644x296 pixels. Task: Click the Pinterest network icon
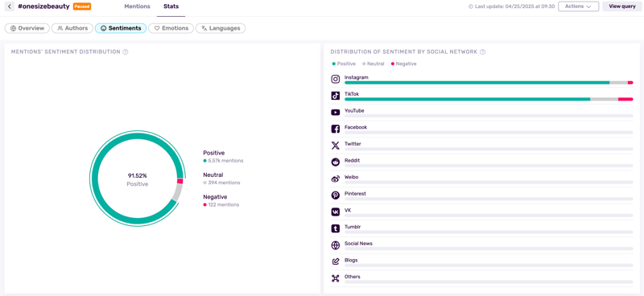[336, 195]
